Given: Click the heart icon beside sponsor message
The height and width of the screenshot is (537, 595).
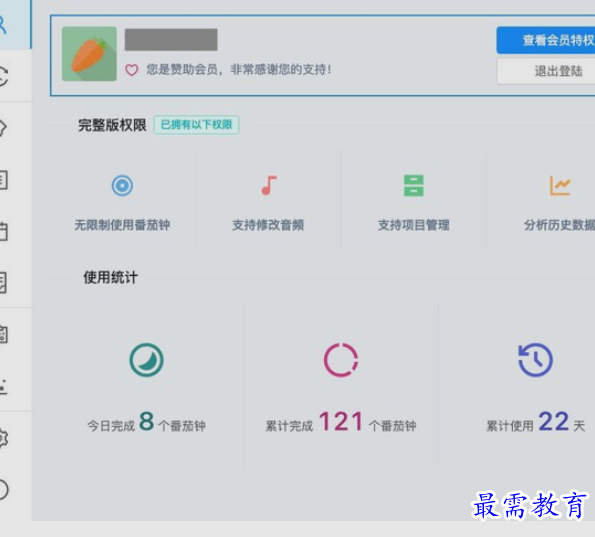Looking at the screenshot, I should [132, 70].
